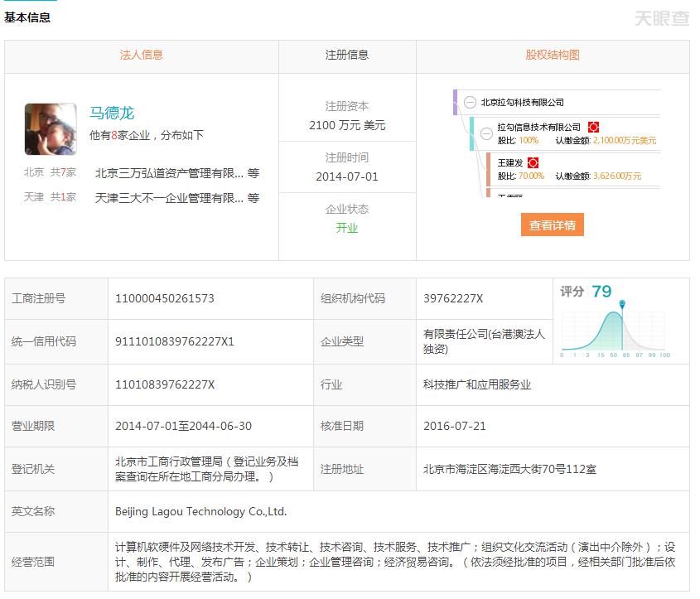Click the 评分 79 score value
This screenshot has height=599, width=700.
click(x=601, y=292)
